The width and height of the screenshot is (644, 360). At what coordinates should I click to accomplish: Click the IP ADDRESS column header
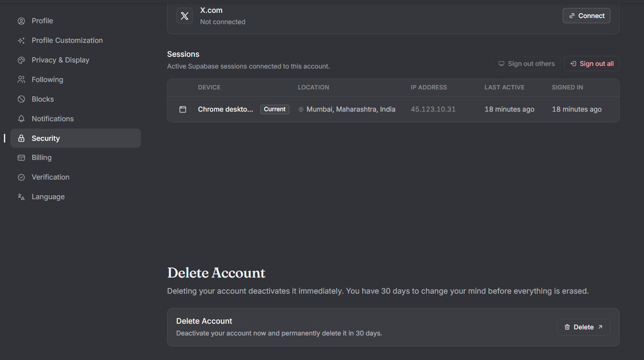[429, 87]
